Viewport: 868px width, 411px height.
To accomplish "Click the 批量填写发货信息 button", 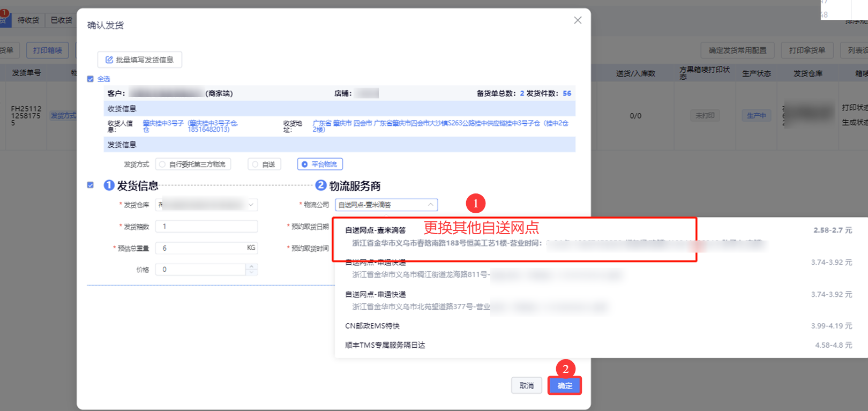I will (140, 59).
